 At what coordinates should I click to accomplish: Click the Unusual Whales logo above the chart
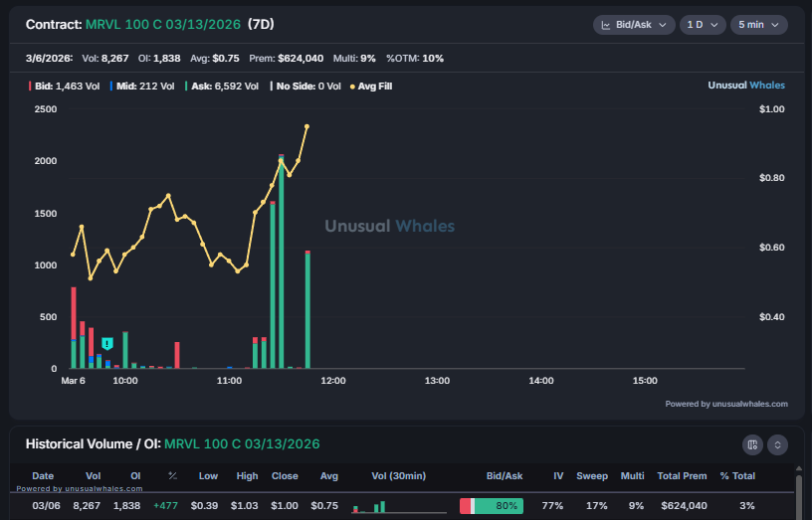click(746, 86)
